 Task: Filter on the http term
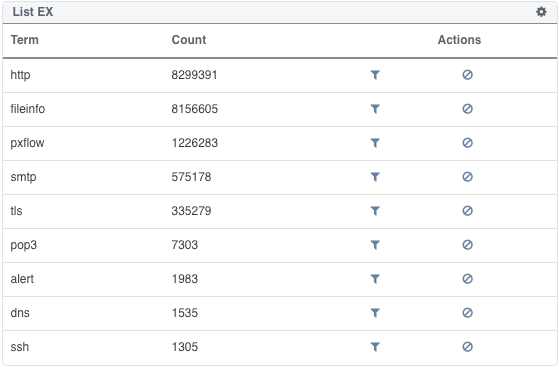coord(375,75)
